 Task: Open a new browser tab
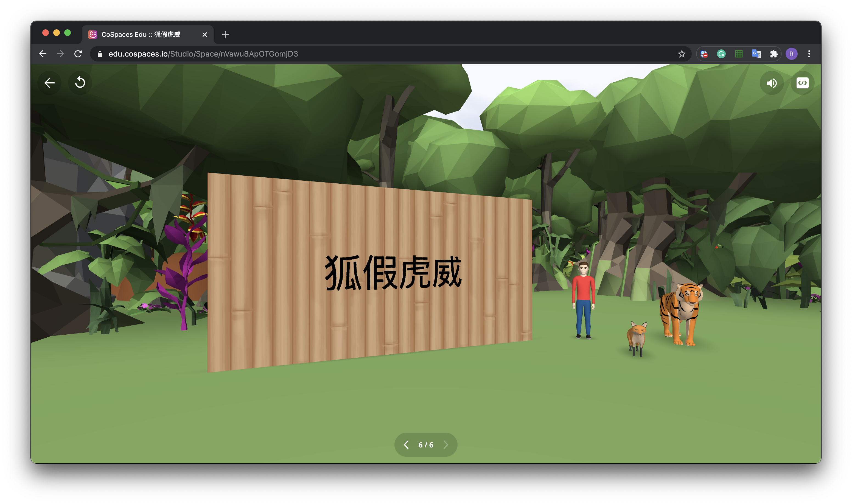coord(225,35)
